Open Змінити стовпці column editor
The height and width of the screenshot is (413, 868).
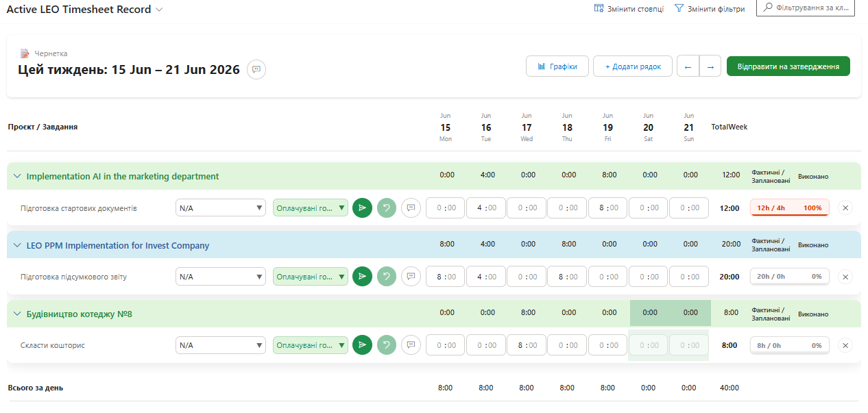coord(629,9)
